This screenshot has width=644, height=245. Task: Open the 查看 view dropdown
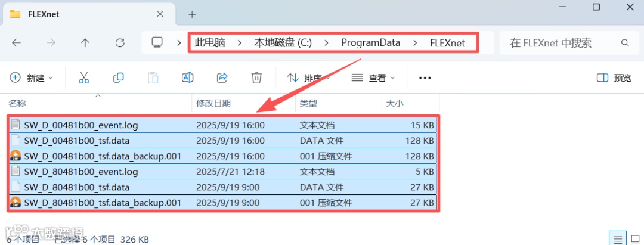373,78
